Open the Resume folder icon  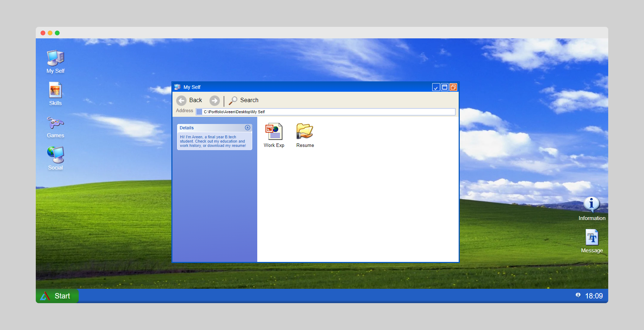[x=305, y=135]
